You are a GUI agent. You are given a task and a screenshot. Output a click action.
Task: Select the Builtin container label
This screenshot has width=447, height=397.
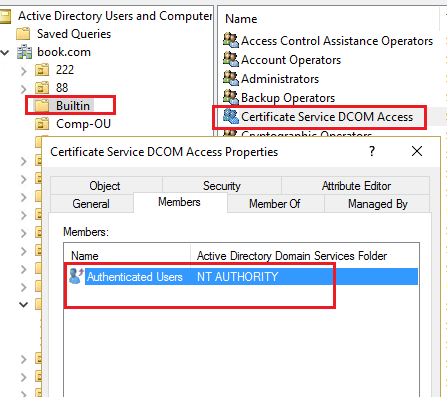pos(73,106)
